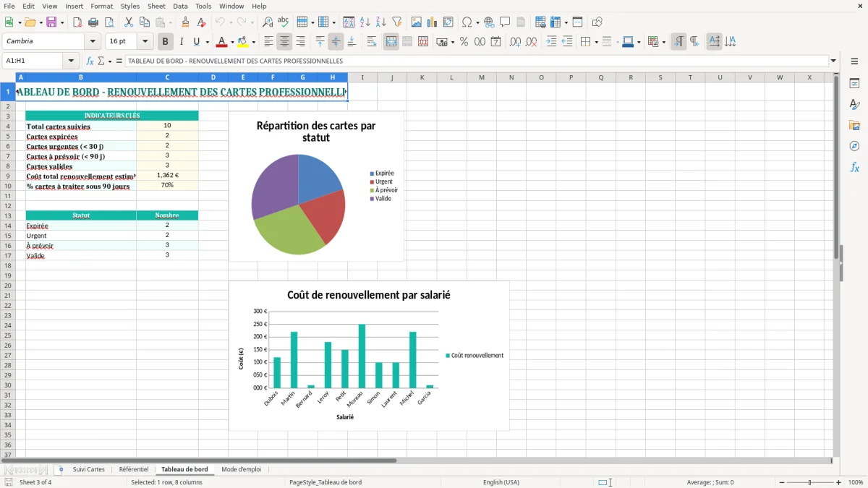Clear direct formatting icon

(201, 22)
